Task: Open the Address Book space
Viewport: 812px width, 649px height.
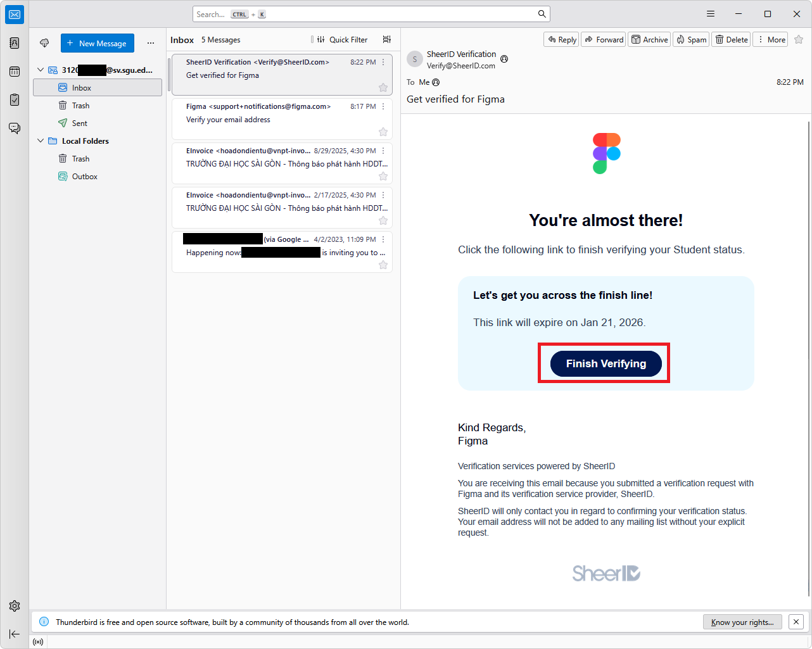Action: (15, 43)
